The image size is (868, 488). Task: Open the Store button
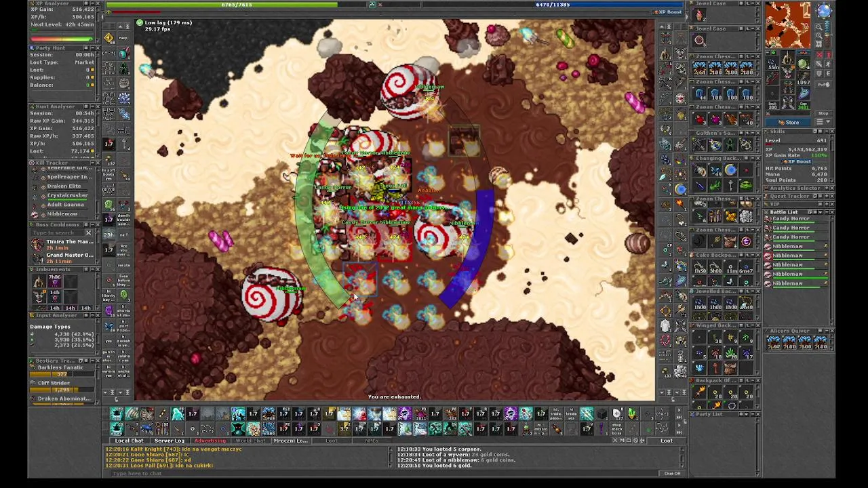pyautogui.click(x=789, y=122)
